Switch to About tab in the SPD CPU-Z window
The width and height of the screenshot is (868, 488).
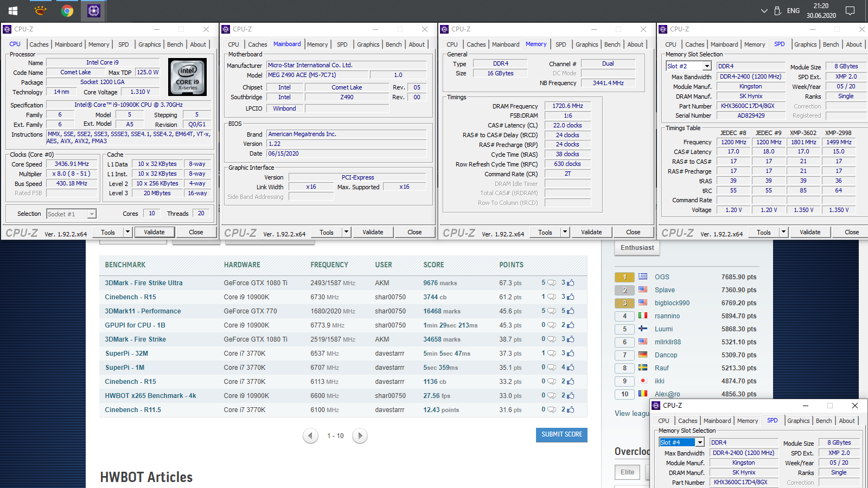(x=853, y=44)
